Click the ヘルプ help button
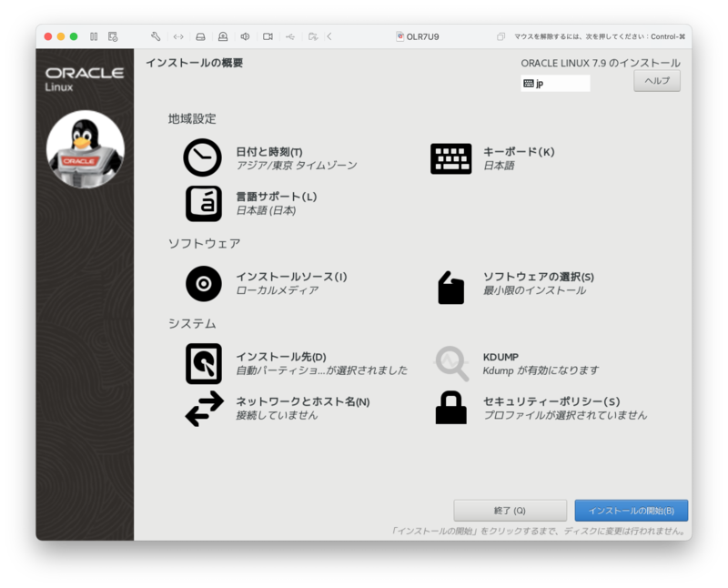Image resolution: width=728 pixels, height=588 pixels. [657, 81]
